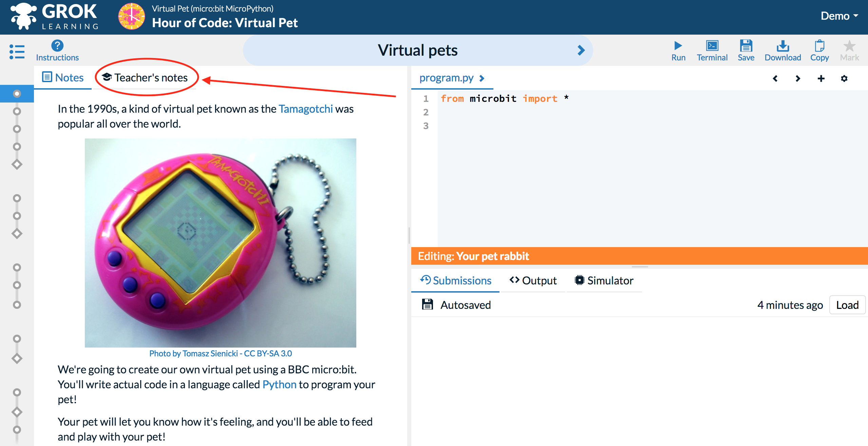Viewport: 868px width, 446px height.
Task: Mark the current task complete
Action: tap(849, 50)
